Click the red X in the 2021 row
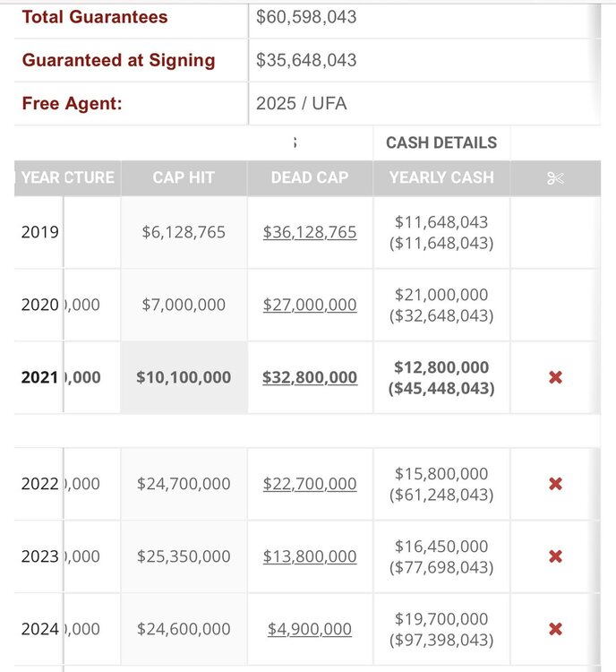Image resolution: width=616 pixels, height=672 pixels. (x=555, y=377)
